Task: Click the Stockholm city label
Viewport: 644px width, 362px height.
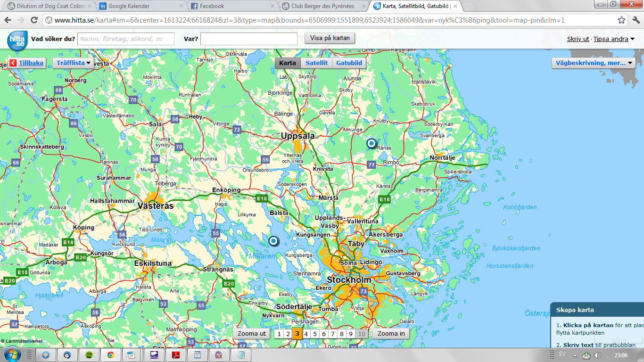Action: click(x=349, y=280)
